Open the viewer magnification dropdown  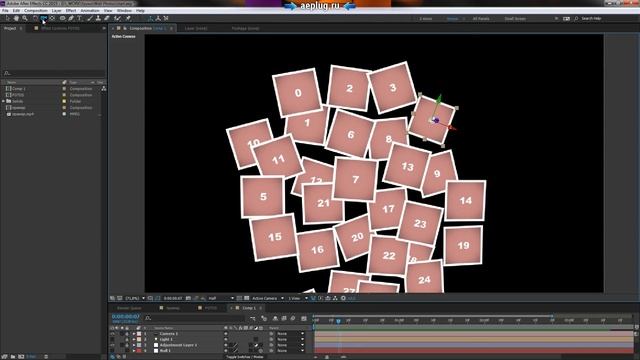pos(135,298)
